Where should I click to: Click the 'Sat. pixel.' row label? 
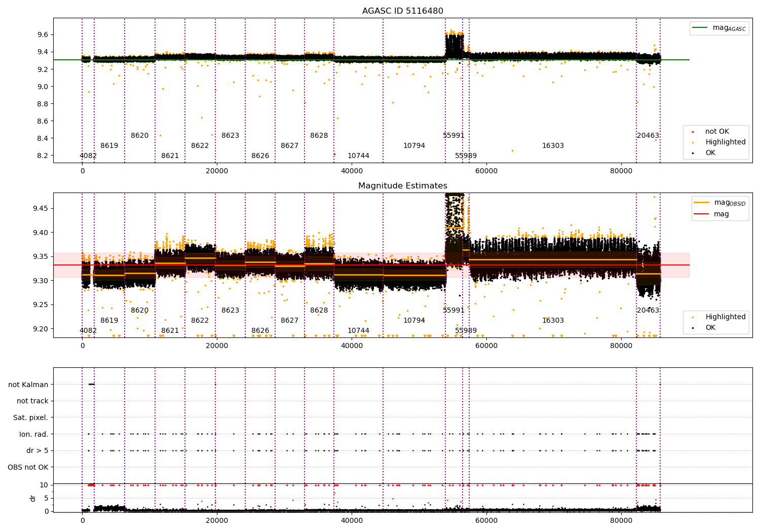(31, 418)
